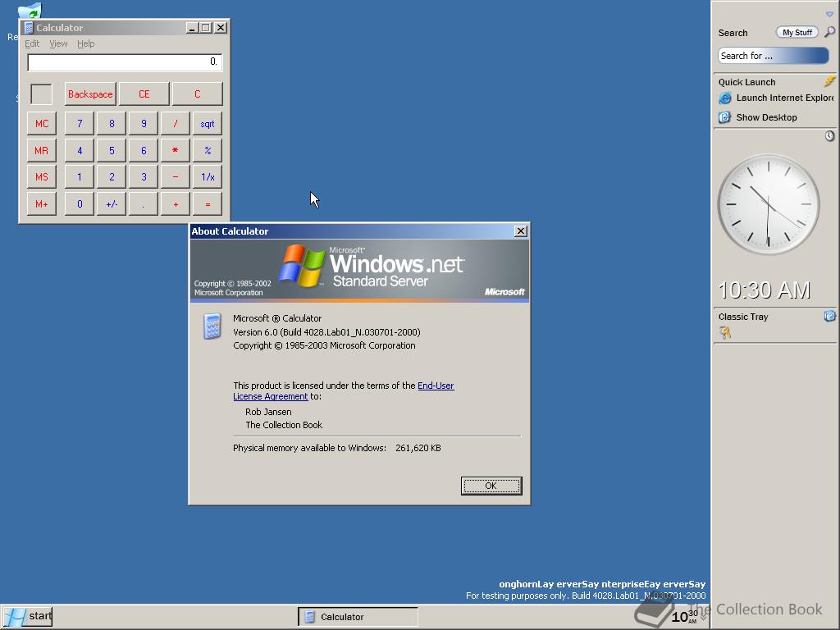Click the small clock tile icon
Image resolution: width=840 pixels, height=630 pixels.
[x=829, y=136]
